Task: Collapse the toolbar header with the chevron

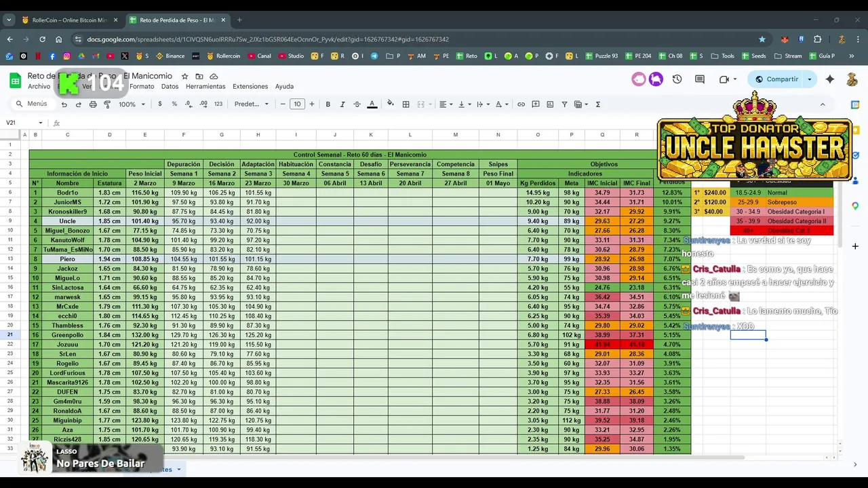Action: coord(823,104)
